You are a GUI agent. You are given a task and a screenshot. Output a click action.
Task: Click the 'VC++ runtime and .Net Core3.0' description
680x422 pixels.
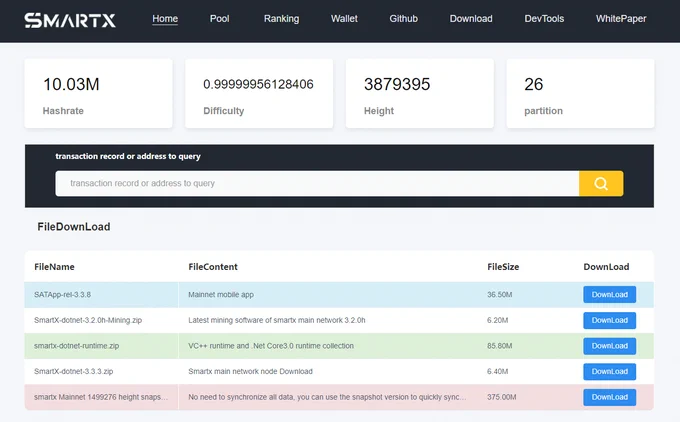(x=271, y=346)
